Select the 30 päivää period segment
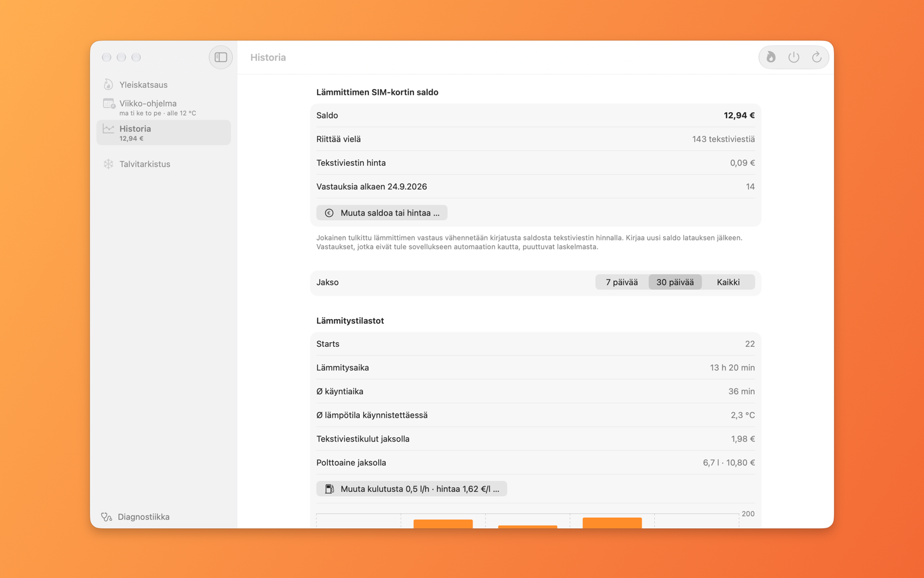924x578 pixels. [x=675, y=282]
